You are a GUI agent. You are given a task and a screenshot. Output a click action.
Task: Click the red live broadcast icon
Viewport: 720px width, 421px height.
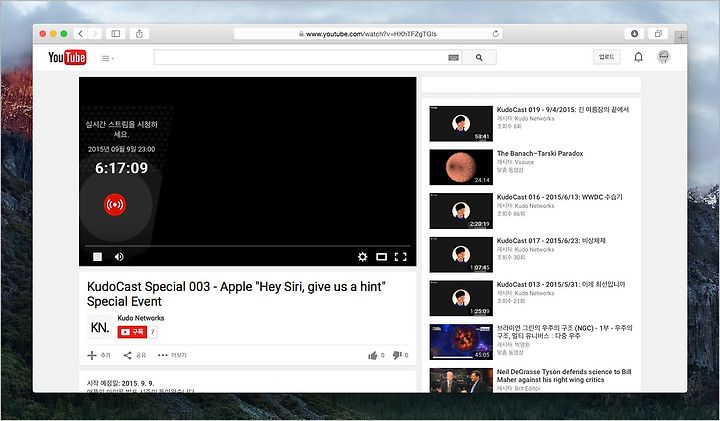click(115, 204)
